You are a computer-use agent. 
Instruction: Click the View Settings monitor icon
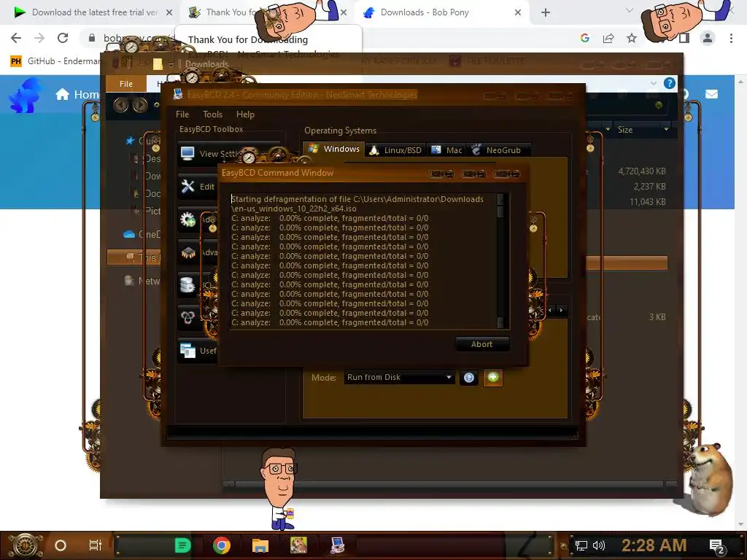[x=187, y=153]
